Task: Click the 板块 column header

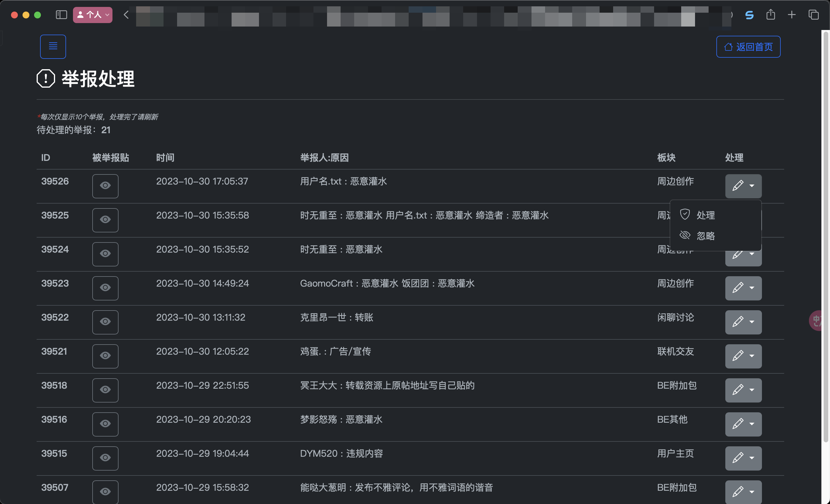Action: [x=666, y=157]
